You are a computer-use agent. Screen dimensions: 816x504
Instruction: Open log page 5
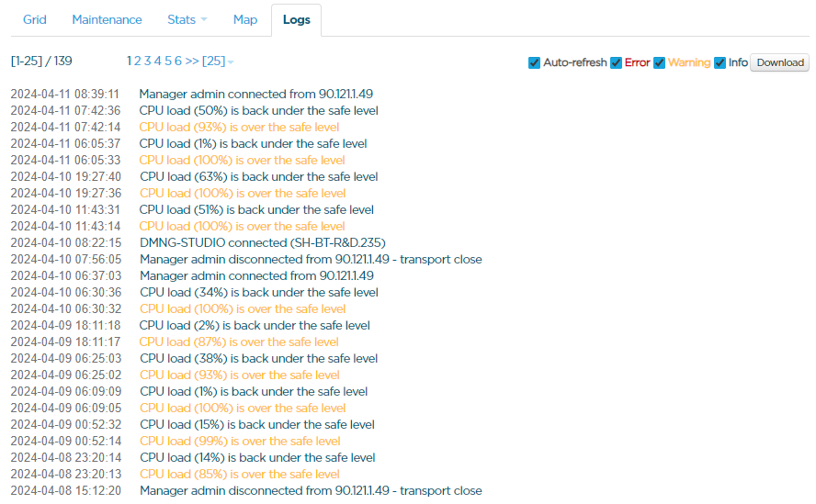[168, 62]
